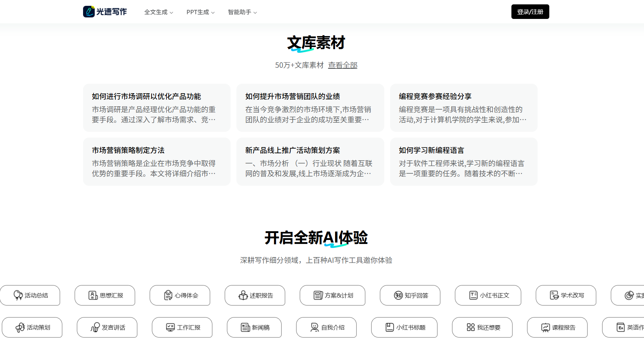Click the 心得体会 clipboard icon

point(168,295)
